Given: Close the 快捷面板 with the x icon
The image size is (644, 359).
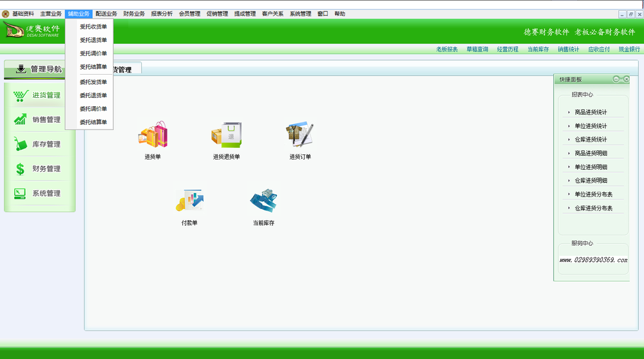Looking at the screenshot, I should [x=626, y=79].
